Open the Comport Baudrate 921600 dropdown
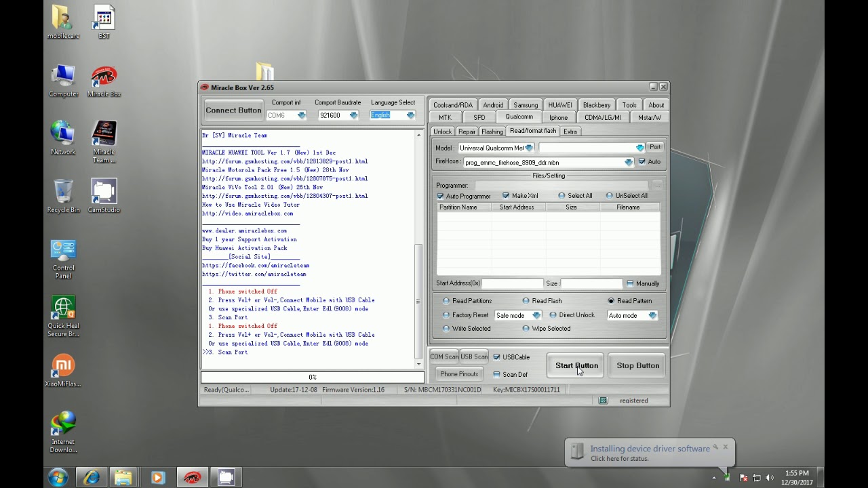The image size is (868, 488). coord(353,115)
